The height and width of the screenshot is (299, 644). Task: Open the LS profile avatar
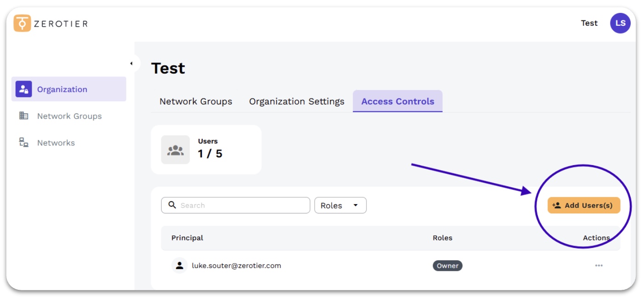point(620,23)
